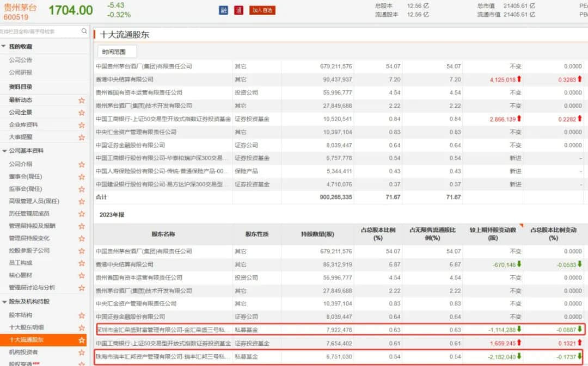Click the 4,125,018 share change value
The height and width of the screenshot is (366, 588).
point(503,80)
